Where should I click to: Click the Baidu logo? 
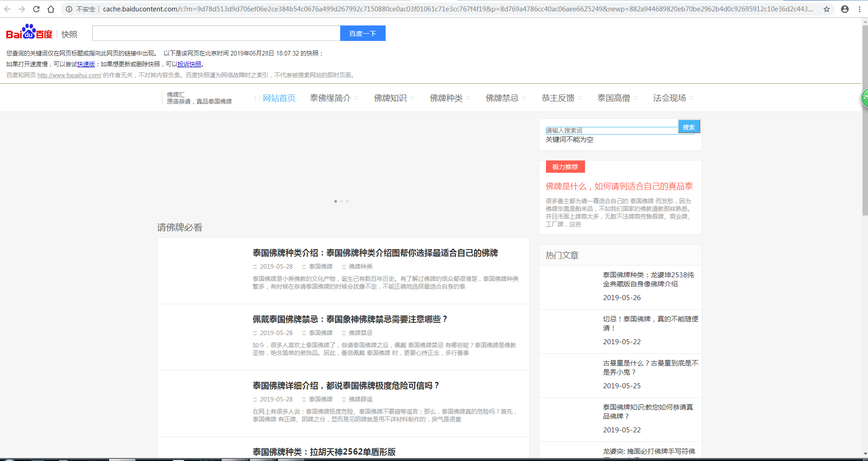29,32
